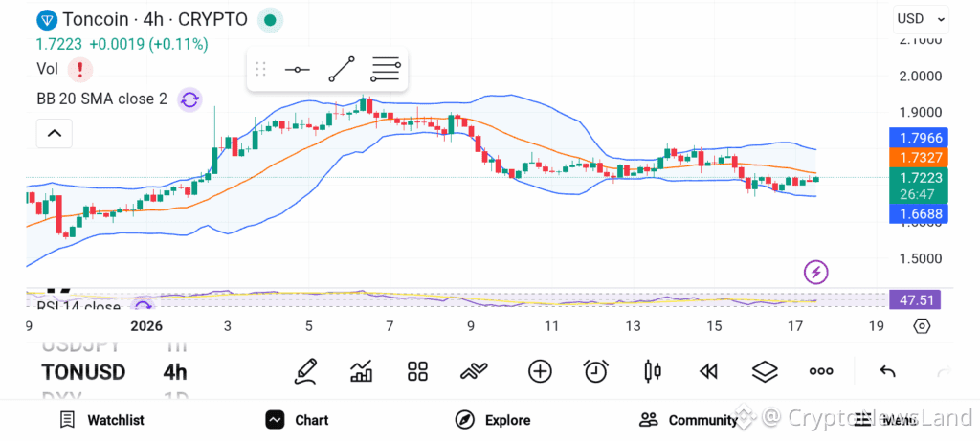Add symbol with the plus circle icon
Viewport: 980px width, 441px height.
(540, 371)
